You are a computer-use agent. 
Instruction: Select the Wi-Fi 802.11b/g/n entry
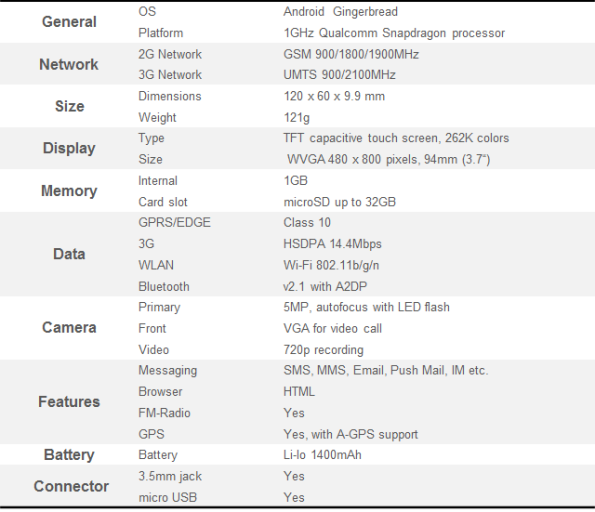tap(331, 265)
